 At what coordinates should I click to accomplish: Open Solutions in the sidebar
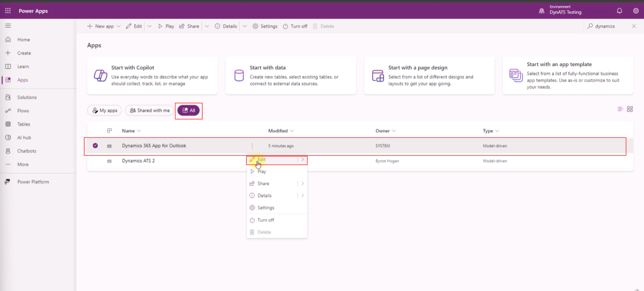click(27, 97)
